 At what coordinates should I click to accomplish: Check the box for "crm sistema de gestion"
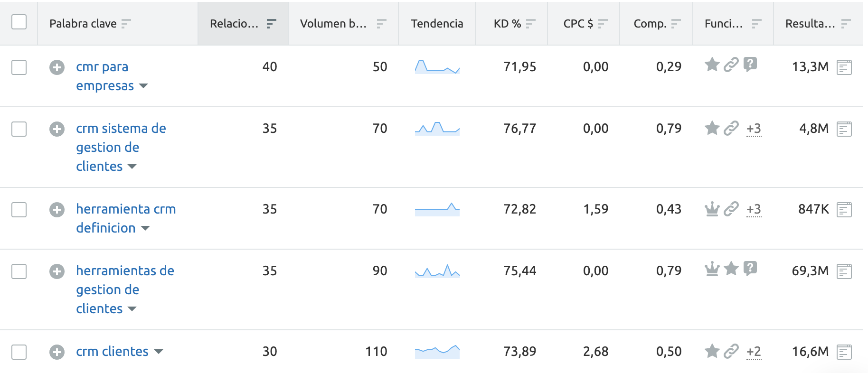(x=19, y=129)
